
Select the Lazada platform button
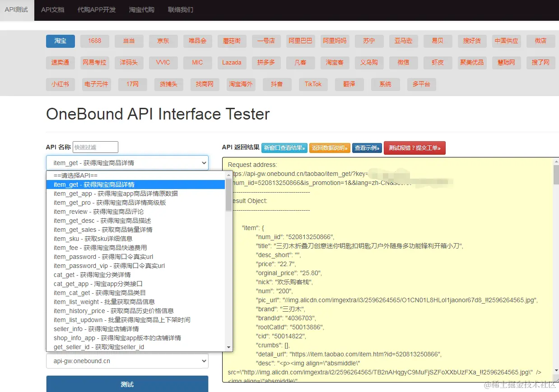tap(232, 63)
